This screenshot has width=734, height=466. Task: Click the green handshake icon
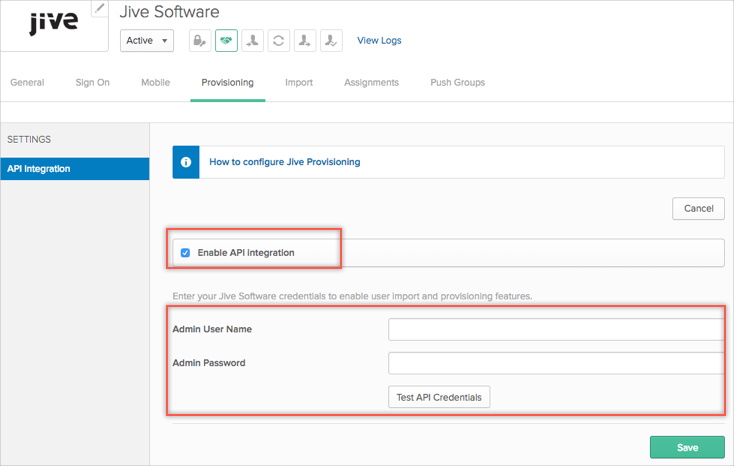coord(226,41)
